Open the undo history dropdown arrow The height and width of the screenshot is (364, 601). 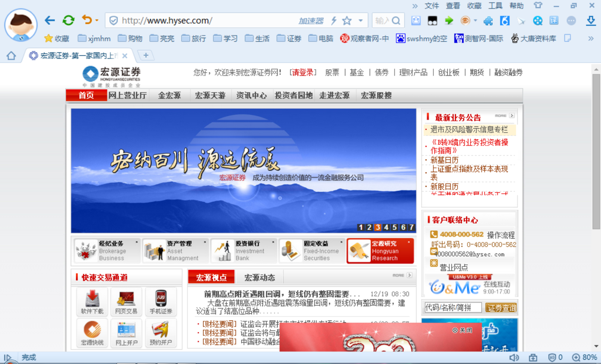coord(97,20)
